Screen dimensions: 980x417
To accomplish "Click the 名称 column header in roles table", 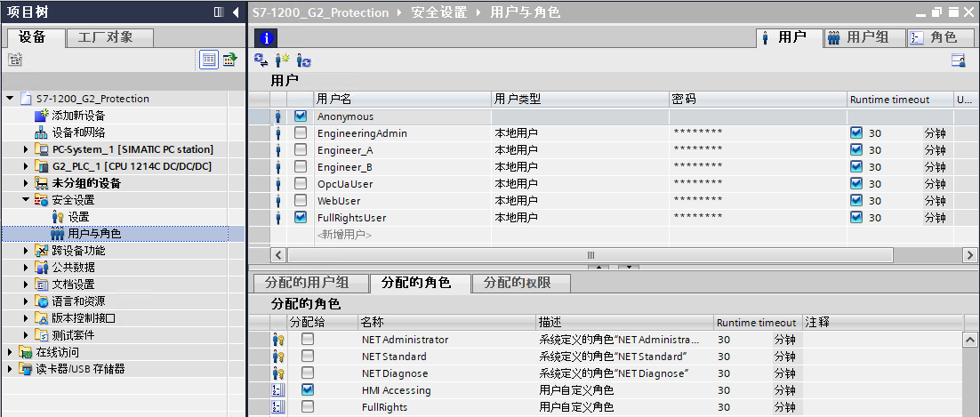I will pyautogui.click(x=447, y=323).
